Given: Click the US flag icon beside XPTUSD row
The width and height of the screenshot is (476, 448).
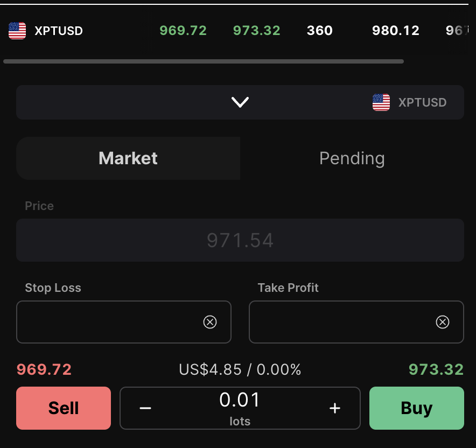Looking at the screenshot, I should pos(17,31).
